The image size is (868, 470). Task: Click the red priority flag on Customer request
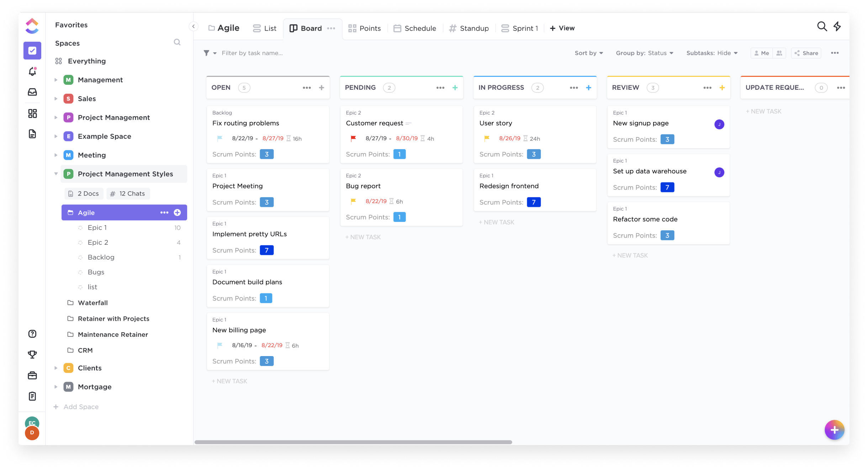click(353, 138)
